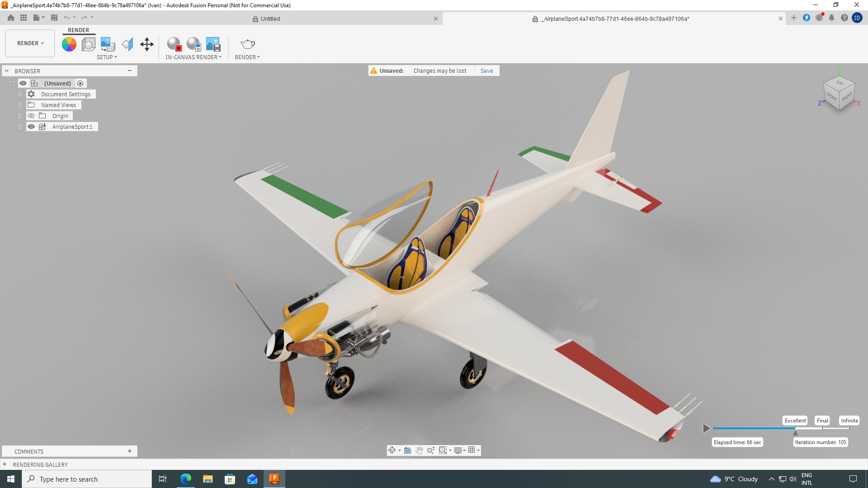
Task: Switch to the Untitled document tab
Action: coord(270,19)
